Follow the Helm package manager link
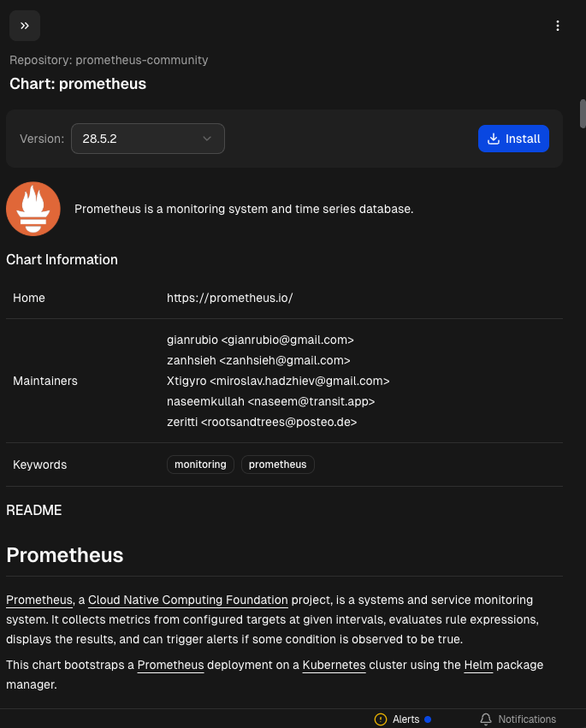586x728 pixels. coord(479,665)
